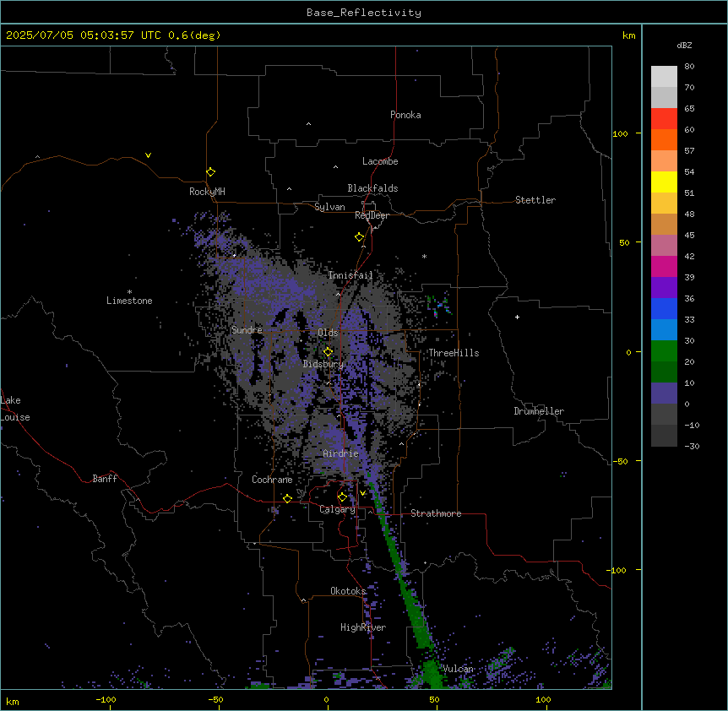Select the yellow 51-54 dBZ legend swatch

[x=664, y=182]
